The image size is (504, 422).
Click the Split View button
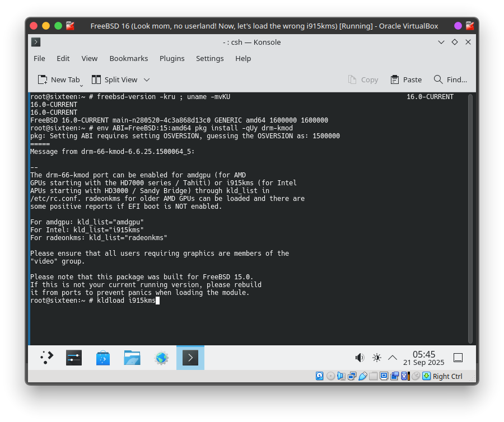click(115, 79)
